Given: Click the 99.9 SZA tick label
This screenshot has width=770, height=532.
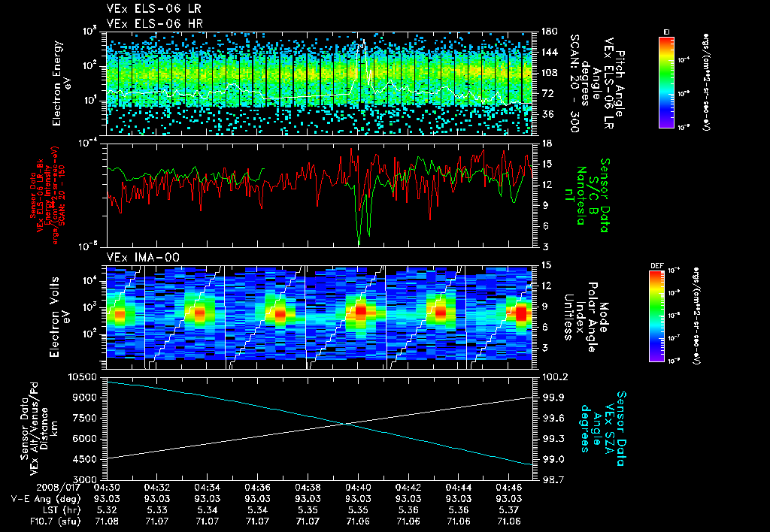Looking at the screenshot, I should 553,397.
